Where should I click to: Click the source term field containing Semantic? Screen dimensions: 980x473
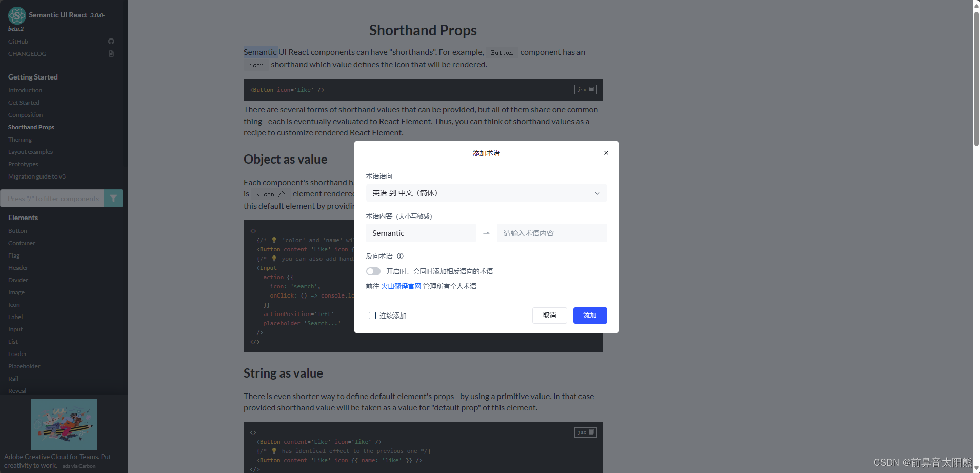pyautogui.click(x=421, y=233)
